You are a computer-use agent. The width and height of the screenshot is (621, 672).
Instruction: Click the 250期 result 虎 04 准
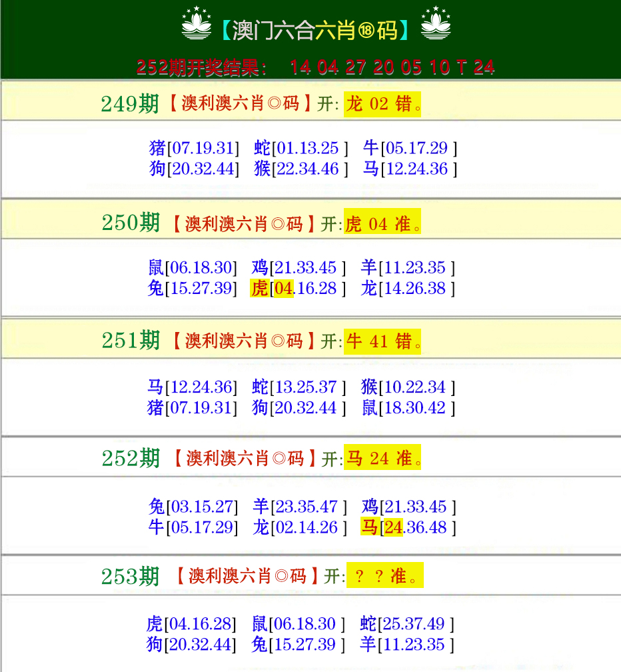[x=382, y=221]
